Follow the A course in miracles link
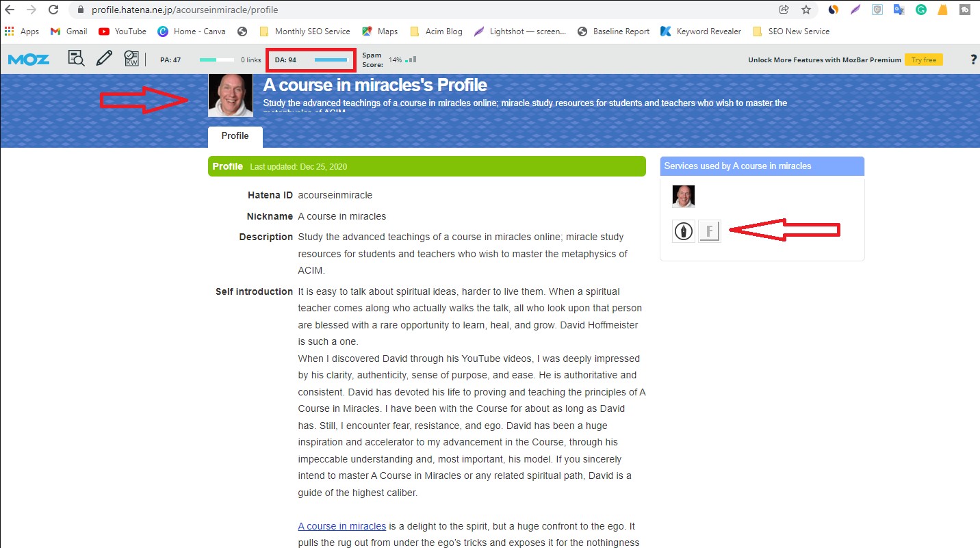Screen dimensions: 980x548 pos(341,525)
